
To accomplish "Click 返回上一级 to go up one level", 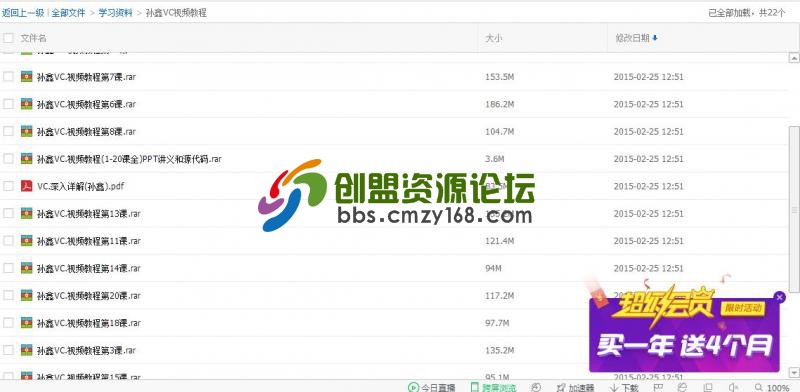I will click(23, 13).
